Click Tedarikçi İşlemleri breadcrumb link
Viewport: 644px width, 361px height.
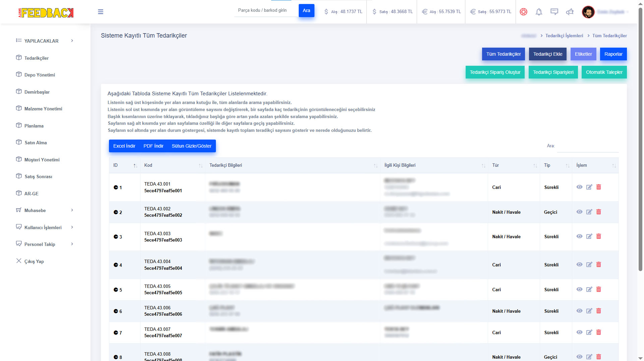(564, 36)
